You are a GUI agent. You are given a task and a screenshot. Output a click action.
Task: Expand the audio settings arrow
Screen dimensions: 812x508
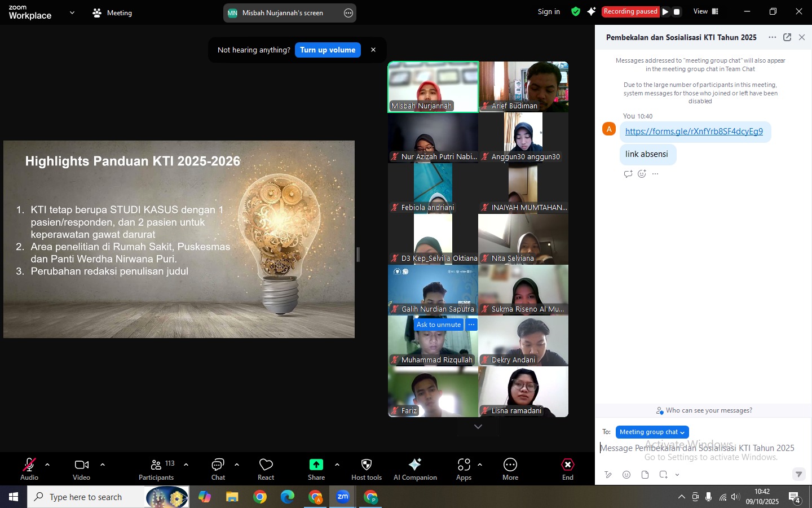click(47, 465)
